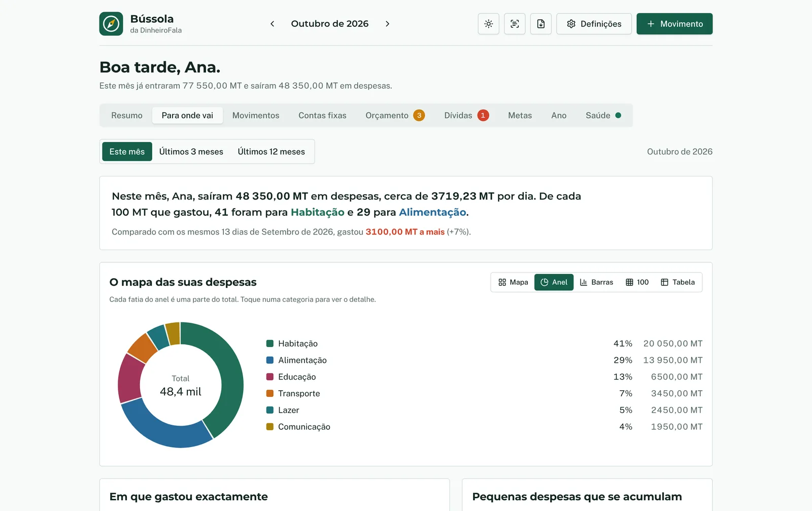Click the export file download icon
This screenshot has width=812, height=511.
click(x=541, y=24)
